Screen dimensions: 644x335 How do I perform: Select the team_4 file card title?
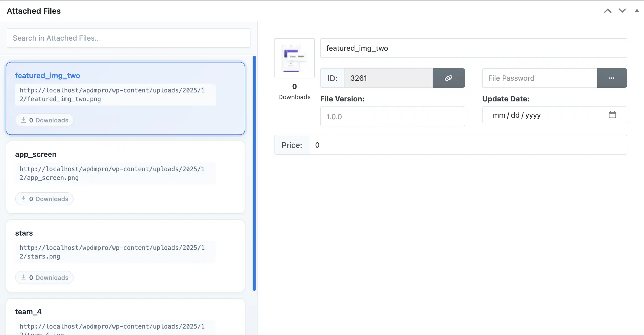point(28,312)
